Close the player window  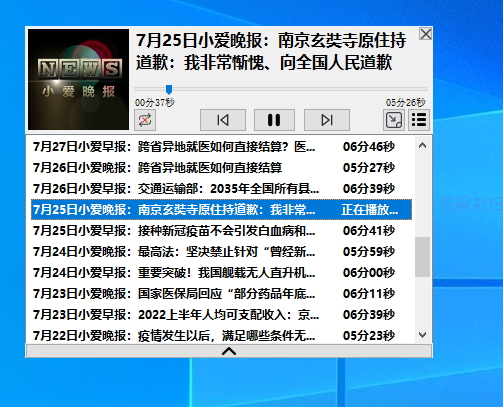(426, 34)
